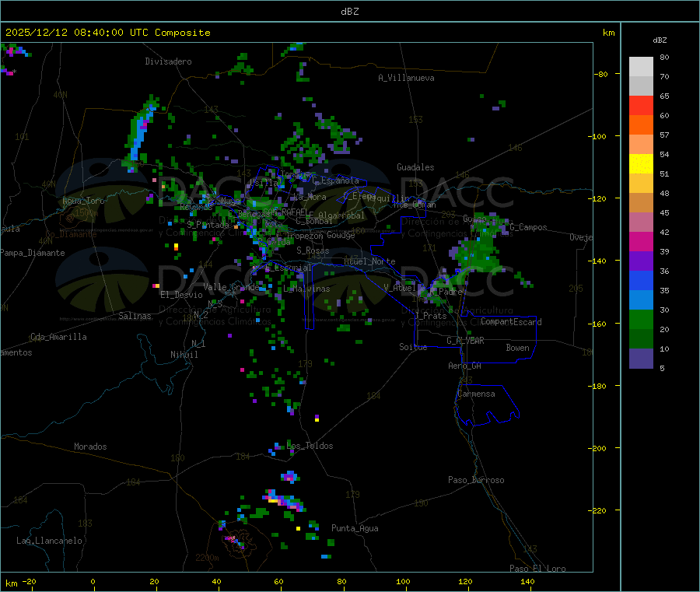Click the 'Nihuil' map label
700x592 pixels.
pyautogui.click(x=184, y=355)
